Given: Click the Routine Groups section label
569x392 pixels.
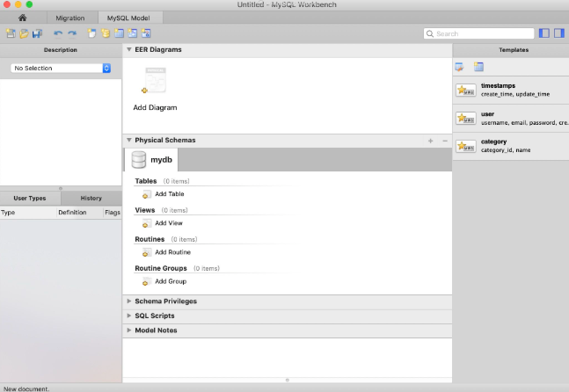Looking at the screenshot, I should pos(161,268).
